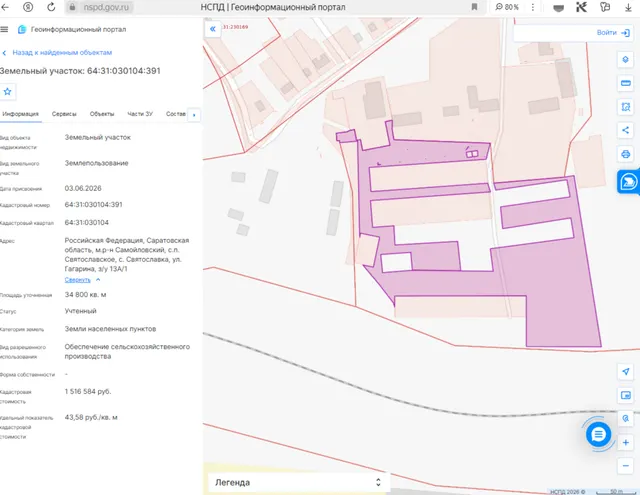
Task: Add land parcel to favorites star
Action: click(7, 91)
